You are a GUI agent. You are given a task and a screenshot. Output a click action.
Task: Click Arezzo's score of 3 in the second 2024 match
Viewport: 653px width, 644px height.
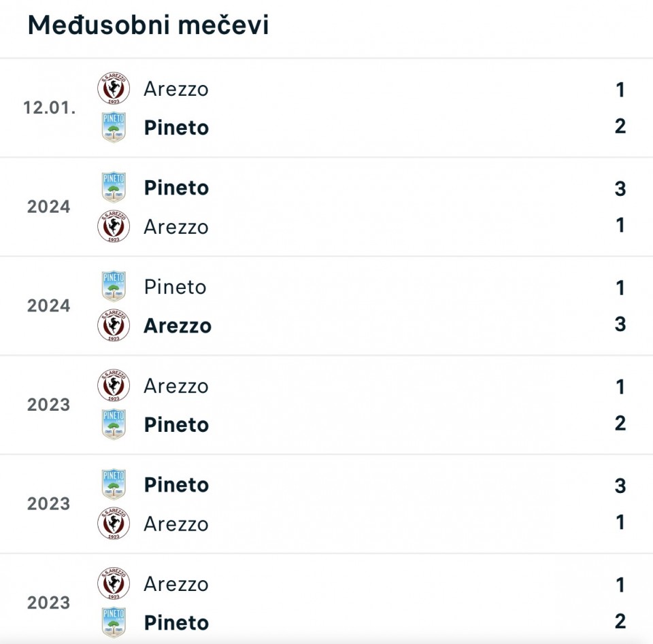click(x=620, y=324)
